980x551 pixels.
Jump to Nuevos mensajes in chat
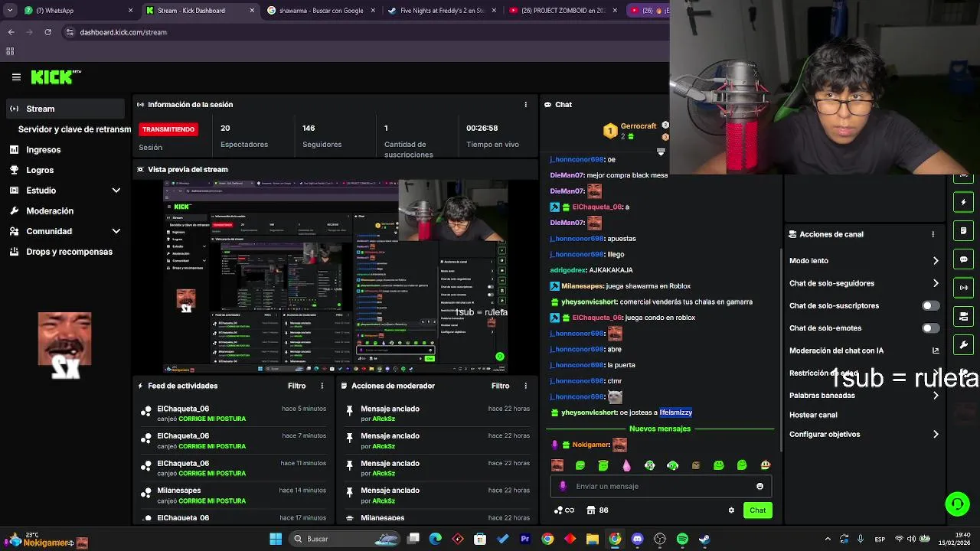pos(659,429)
